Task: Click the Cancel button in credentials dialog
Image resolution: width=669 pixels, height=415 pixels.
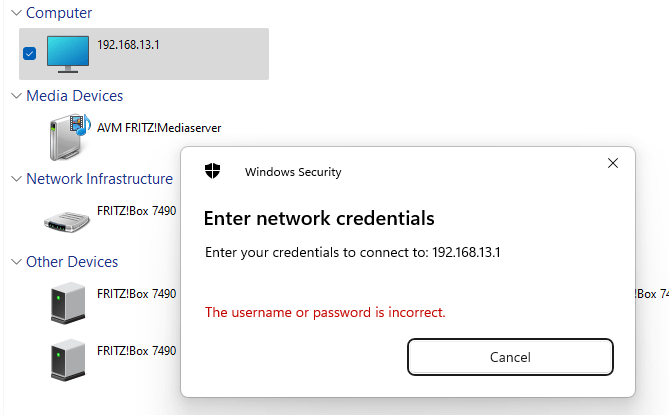Action: coord(510,357)
